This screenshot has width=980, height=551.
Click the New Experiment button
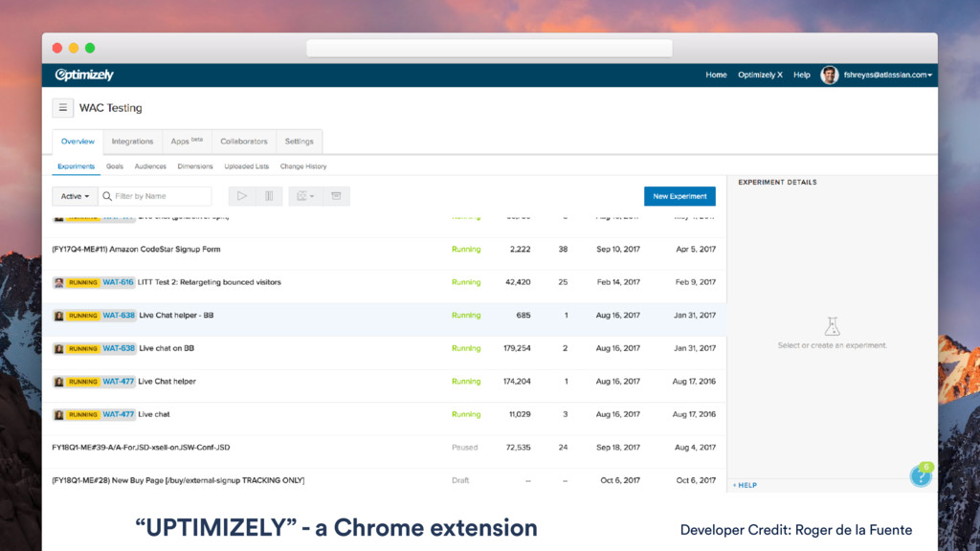coord(679,196)
